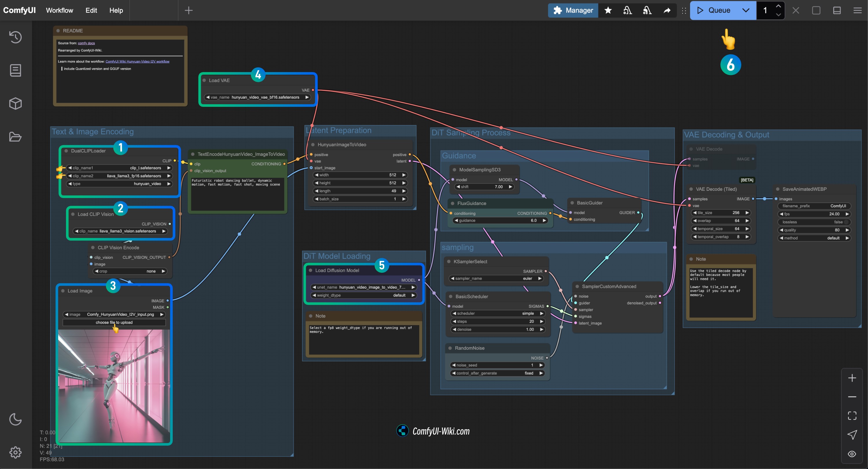
Task: Click the settings gear icon
Action: point(16,452)
